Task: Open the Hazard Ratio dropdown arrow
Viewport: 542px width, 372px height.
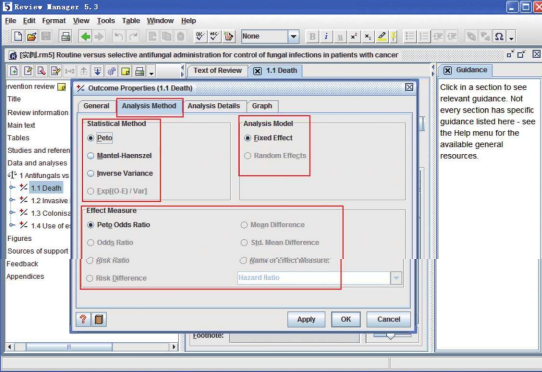Action: click(396, 278)
